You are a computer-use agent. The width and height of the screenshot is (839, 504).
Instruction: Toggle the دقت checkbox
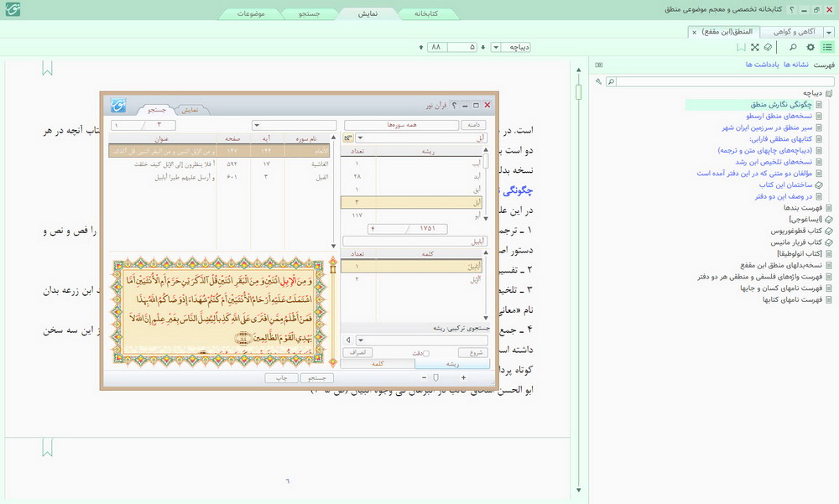426,353
